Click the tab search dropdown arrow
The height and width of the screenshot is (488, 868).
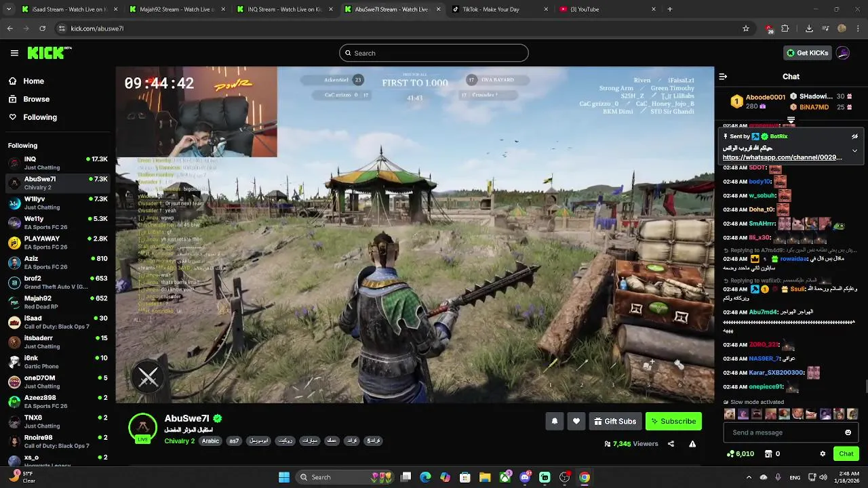point(8,9)
